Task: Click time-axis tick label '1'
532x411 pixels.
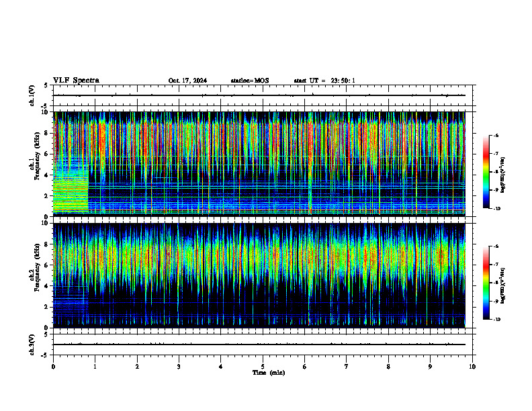Action: 95,367
